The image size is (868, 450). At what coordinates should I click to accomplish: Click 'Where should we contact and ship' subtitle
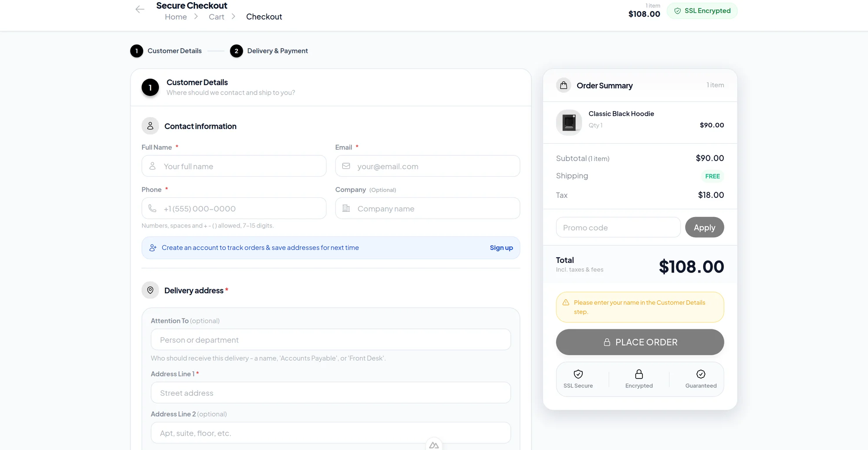231,92
